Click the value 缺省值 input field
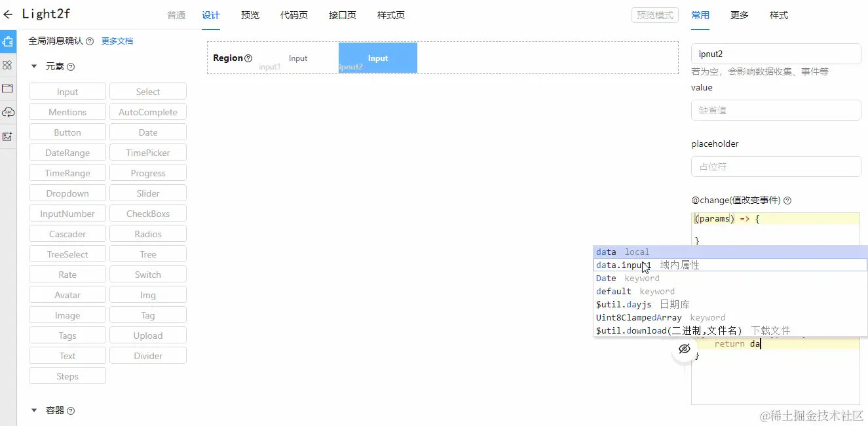868x426 pixels. coord(776,110)
